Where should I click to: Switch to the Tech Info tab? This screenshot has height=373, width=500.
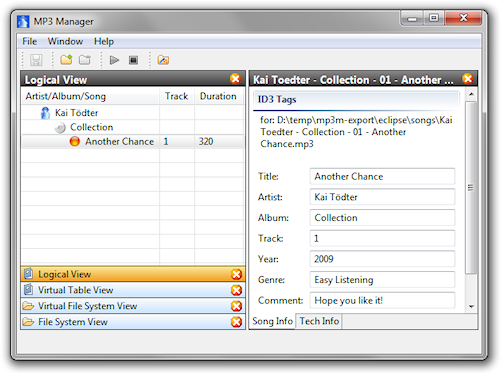(x=319, y=321)
